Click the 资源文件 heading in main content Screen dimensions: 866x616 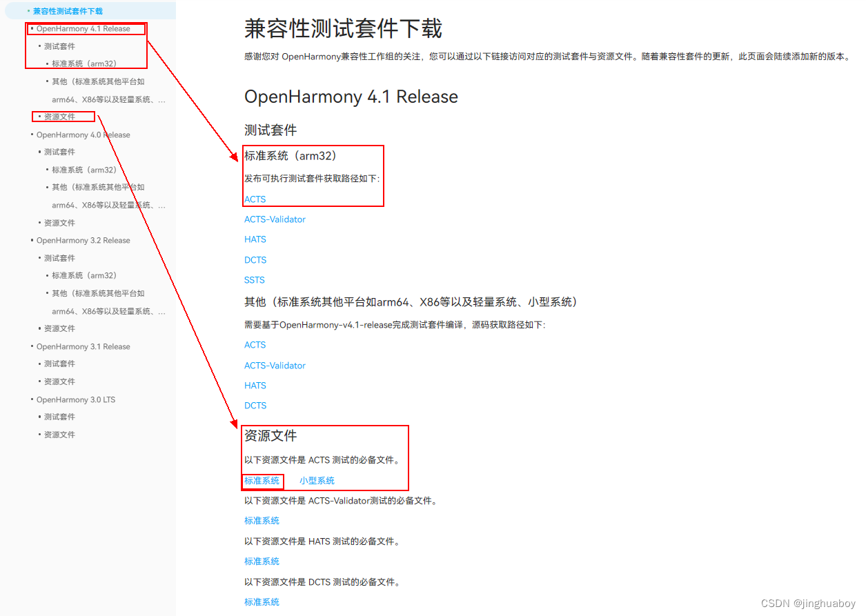270,436
